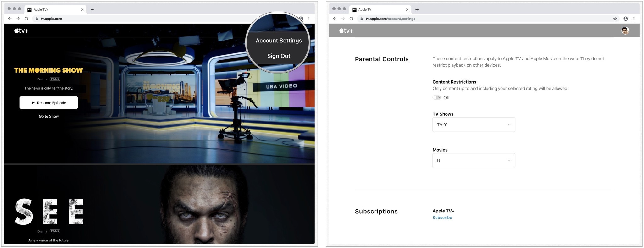The height and width of the screenshot is (248, 644).
Task: Click the lock icon in right address bar
Action: [362, 19]
